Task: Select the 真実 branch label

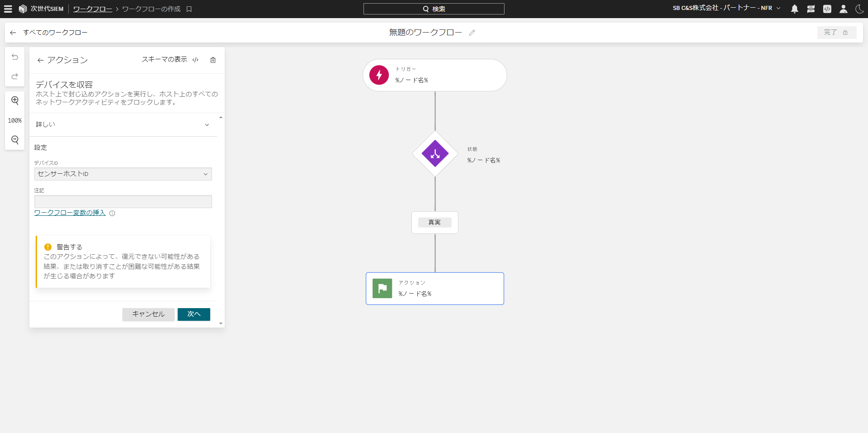Action: 434,222
